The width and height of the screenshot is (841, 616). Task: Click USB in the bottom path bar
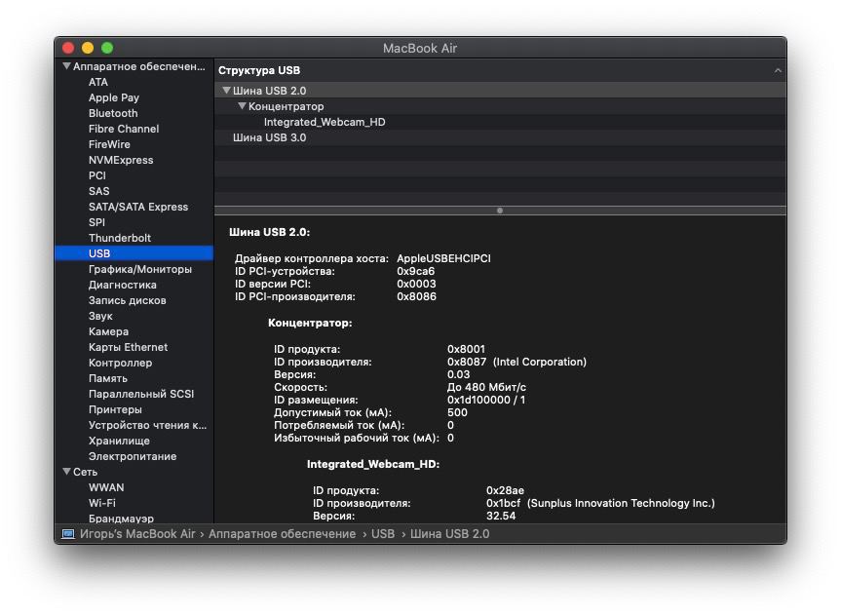[383, 534]
